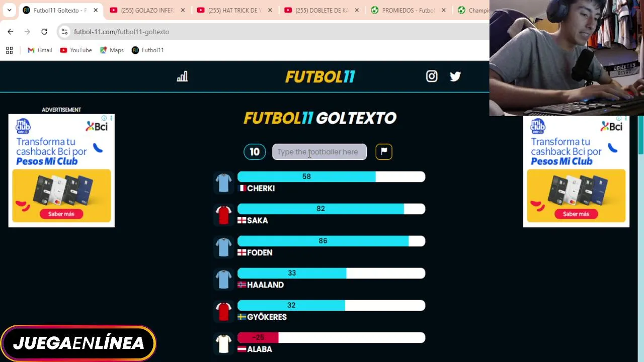Reload the page with refresh icon
The width and height of the screenshot is (644, 362).
pos(44,32)
